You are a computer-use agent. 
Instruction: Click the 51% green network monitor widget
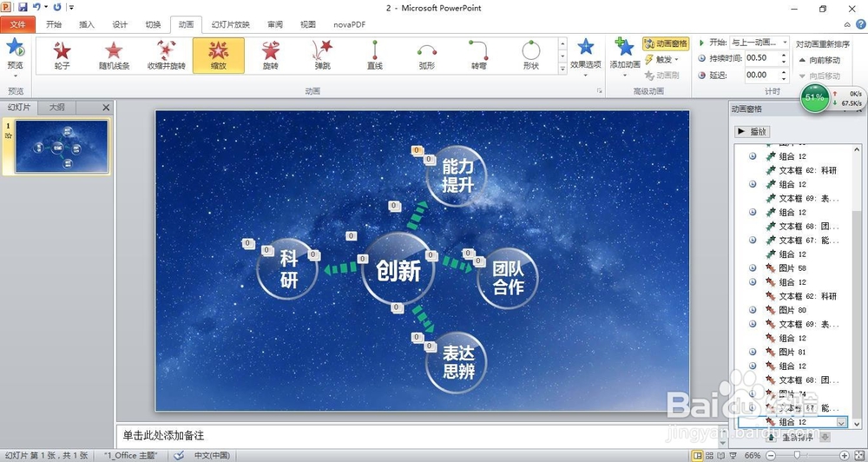point(815,97)
